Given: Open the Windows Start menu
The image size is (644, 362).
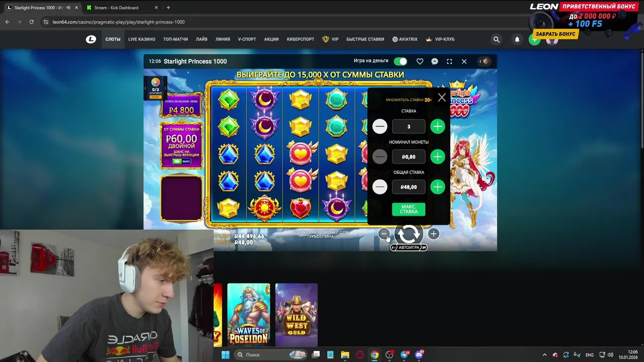Looking at the screenshot, I should (225, 355).
